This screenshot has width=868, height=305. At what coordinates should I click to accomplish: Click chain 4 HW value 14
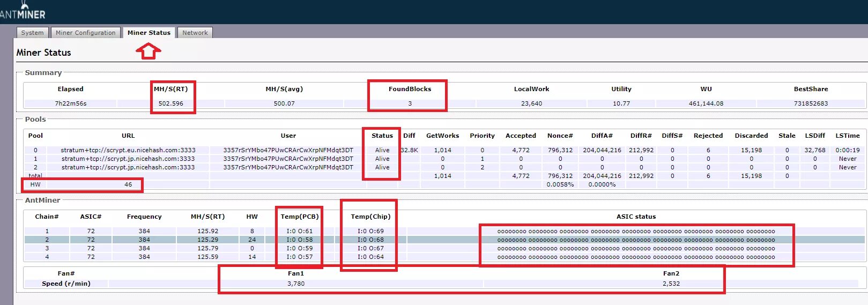pos(252,257)
